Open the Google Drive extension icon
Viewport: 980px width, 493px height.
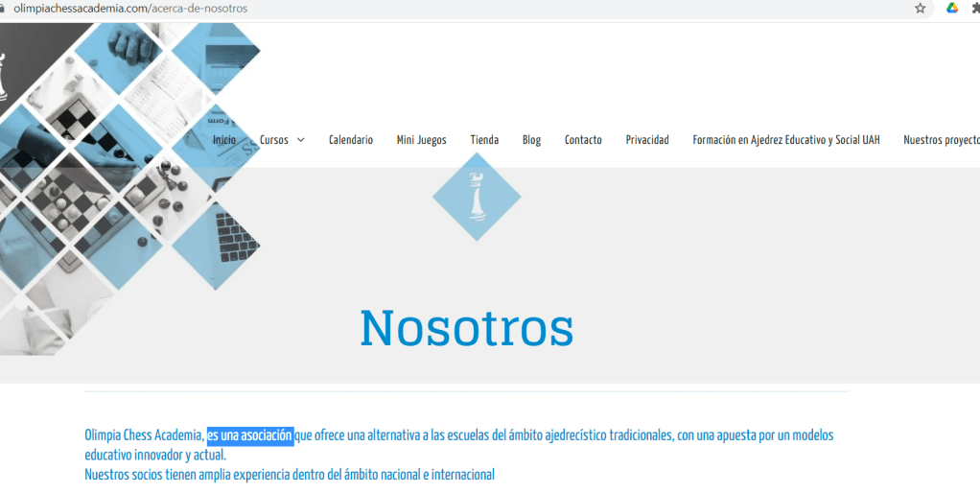tap(952, 9)
